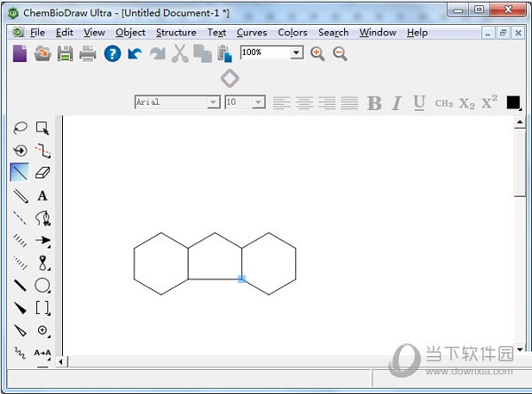Open the View menu
Viewport: 532px width, 394px height.
[94, 32]
